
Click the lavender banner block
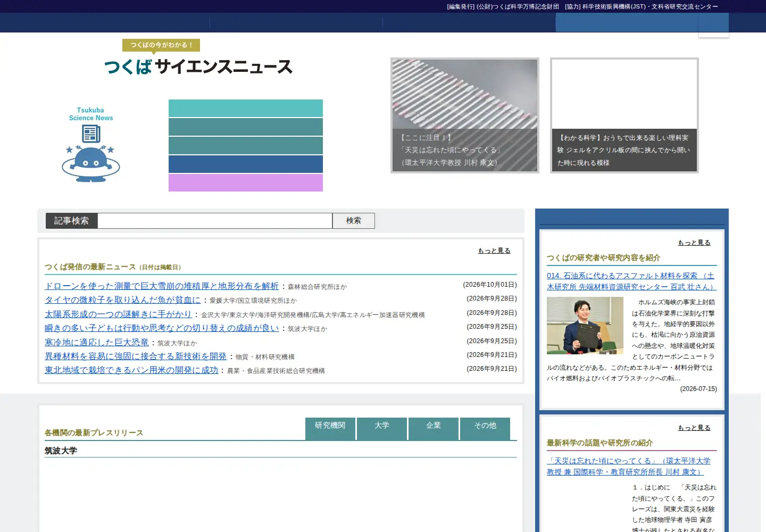point(246,182)
